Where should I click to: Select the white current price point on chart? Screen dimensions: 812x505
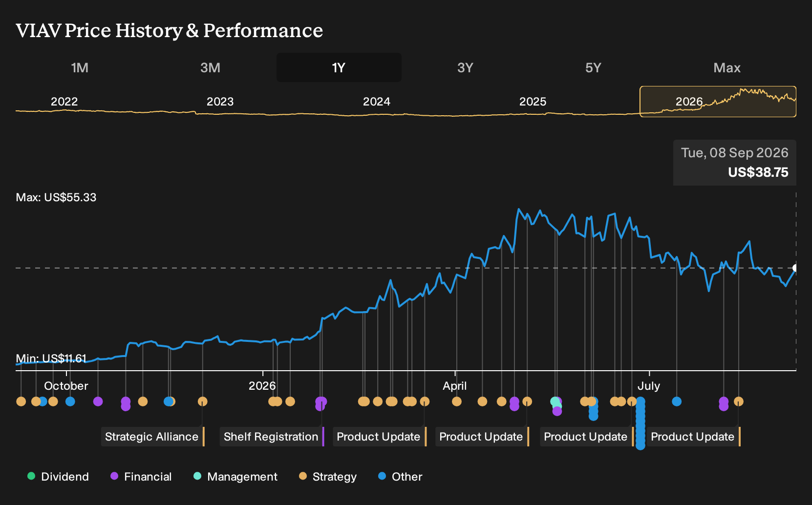[796, 268]
